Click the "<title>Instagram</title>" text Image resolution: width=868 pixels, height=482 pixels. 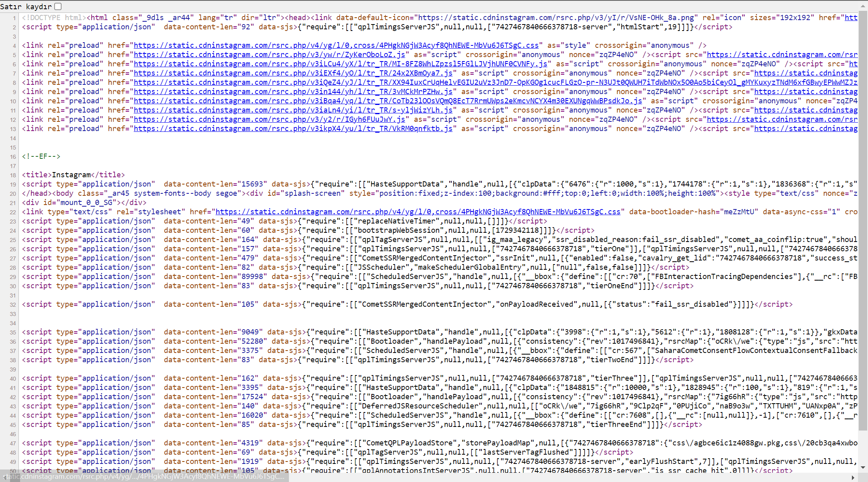coord(73,175)
